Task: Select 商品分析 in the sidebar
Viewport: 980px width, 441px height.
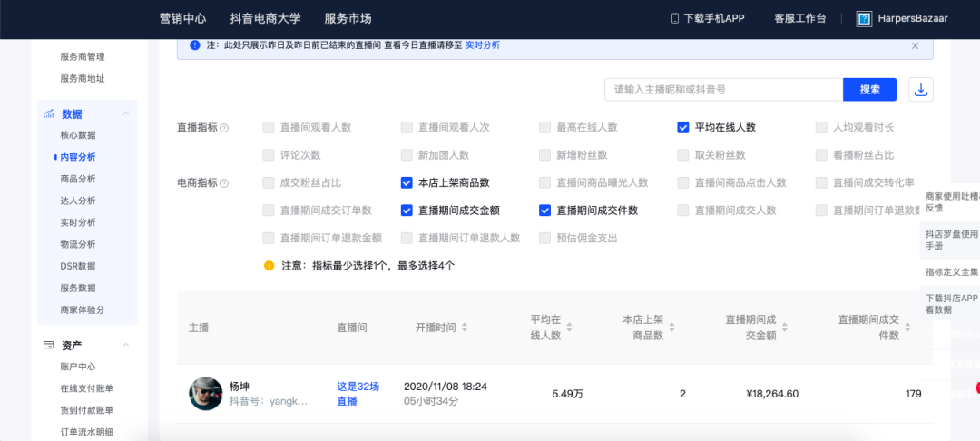Action: click(77, 179)
